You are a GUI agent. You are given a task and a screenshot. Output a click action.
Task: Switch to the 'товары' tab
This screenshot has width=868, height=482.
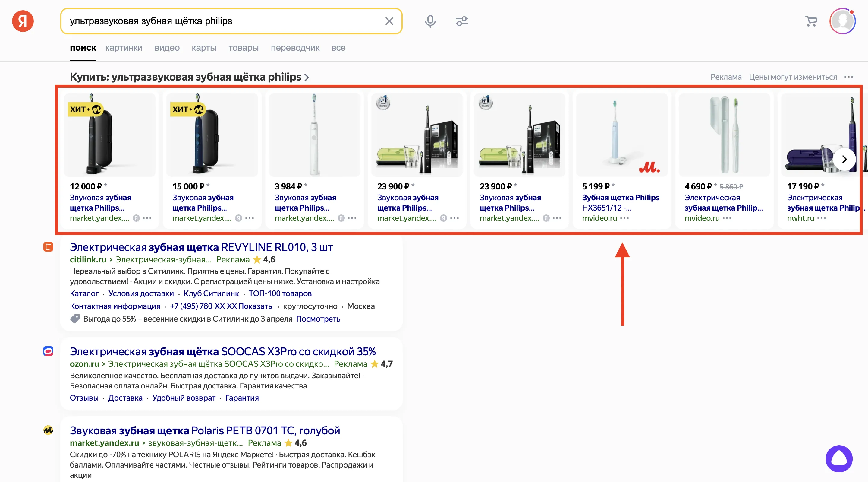pyautogui.click(x=243, y=48)
